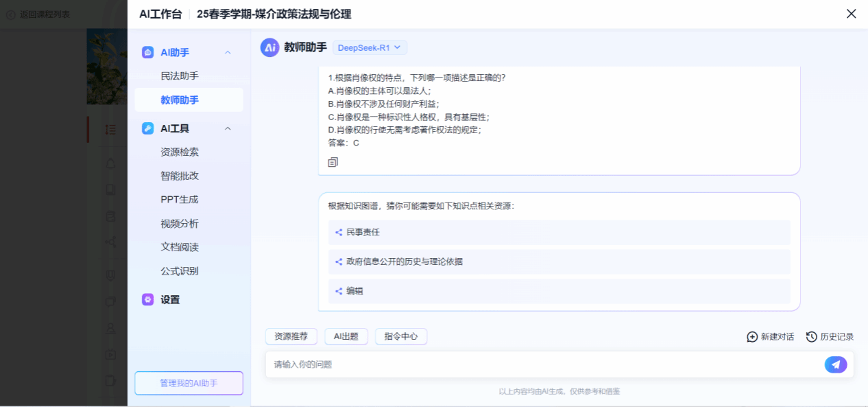Click the 设置 gear icon
Image resolution: width=868 pixels, height=407 pixels.
click(147, 300)
